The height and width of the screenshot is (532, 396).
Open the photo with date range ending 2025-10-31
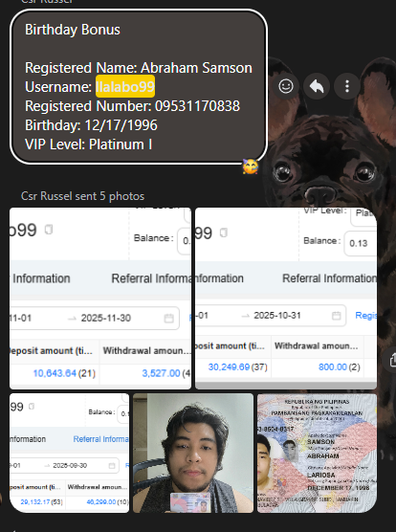[x=286, y=299]
